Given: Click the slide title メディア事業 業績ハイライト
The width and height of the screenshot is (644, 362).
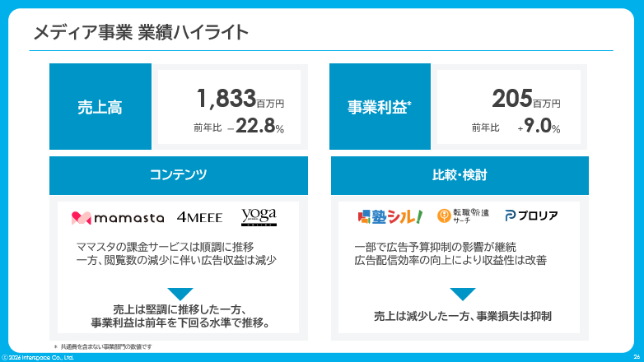Looking at the screenshot, I should (x=141, y=32).
